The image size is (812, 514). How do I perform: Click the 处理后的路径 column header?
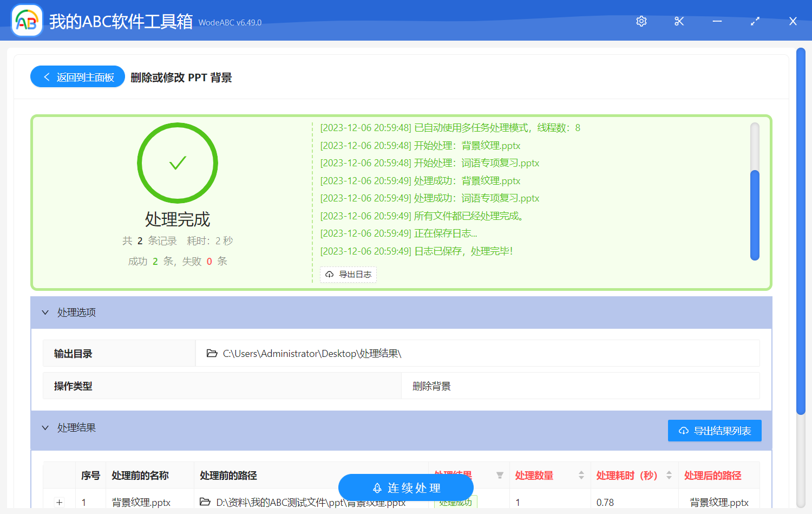(x=712, y=476)
